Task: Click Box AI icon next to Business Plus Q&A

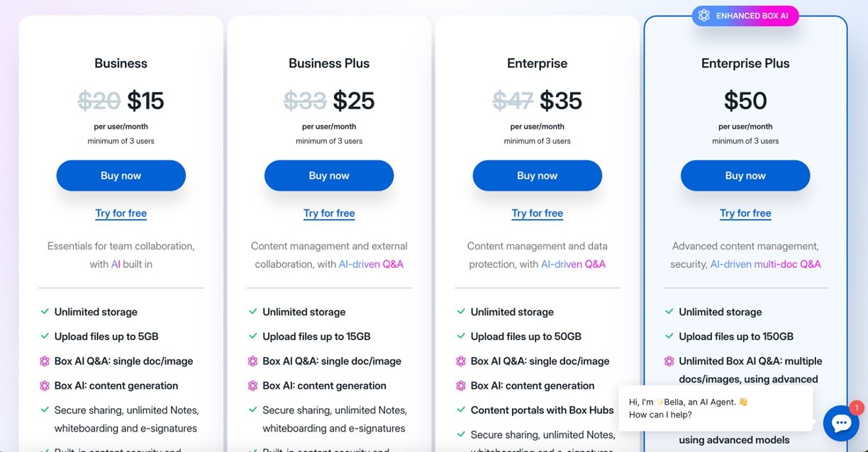Action: pos(252,361)
